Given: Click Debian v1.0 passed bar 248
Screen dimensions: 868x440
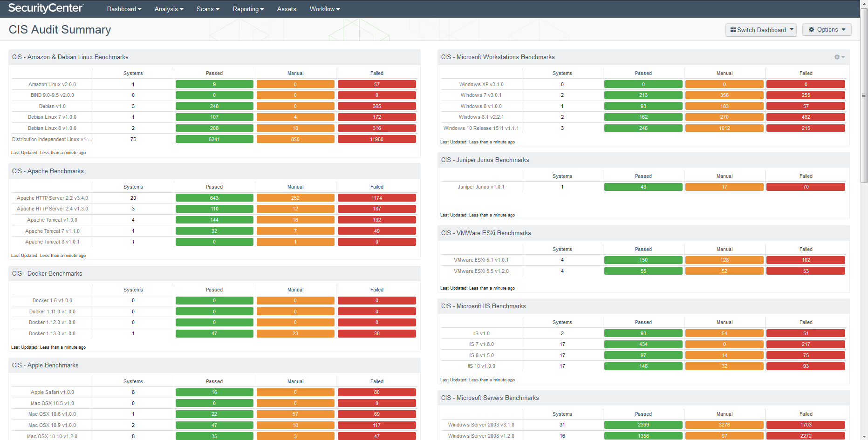Looking at the screenshot, I should (x=214, y=106).
